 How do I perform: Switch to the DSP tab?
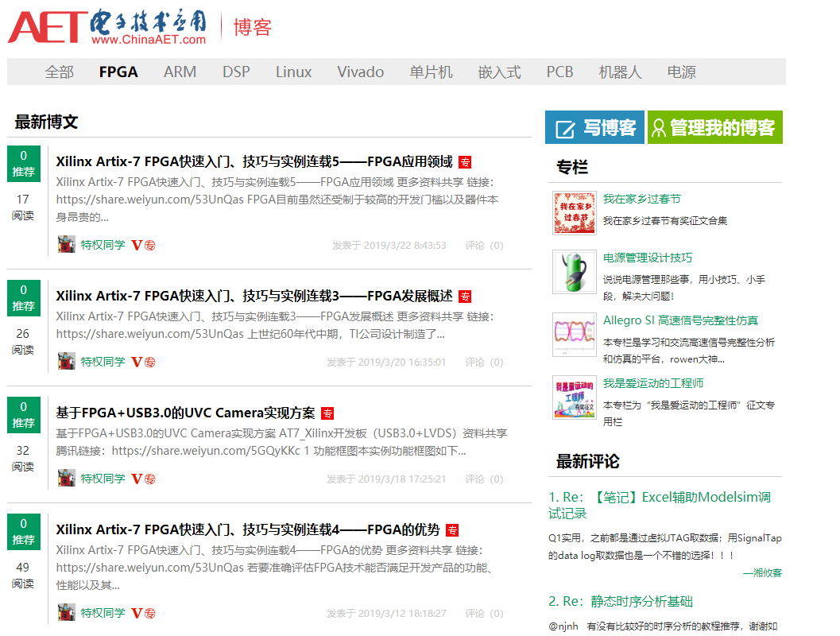pyautogui.click(x=236, y=72)
